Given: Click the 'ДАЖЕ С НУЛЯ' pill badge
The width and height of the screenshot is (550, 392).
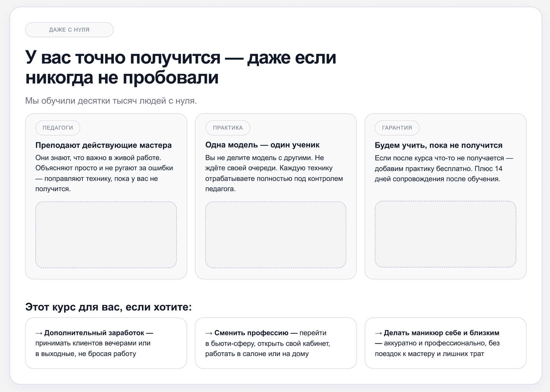Looking at the screenshot, I should 69,30.
